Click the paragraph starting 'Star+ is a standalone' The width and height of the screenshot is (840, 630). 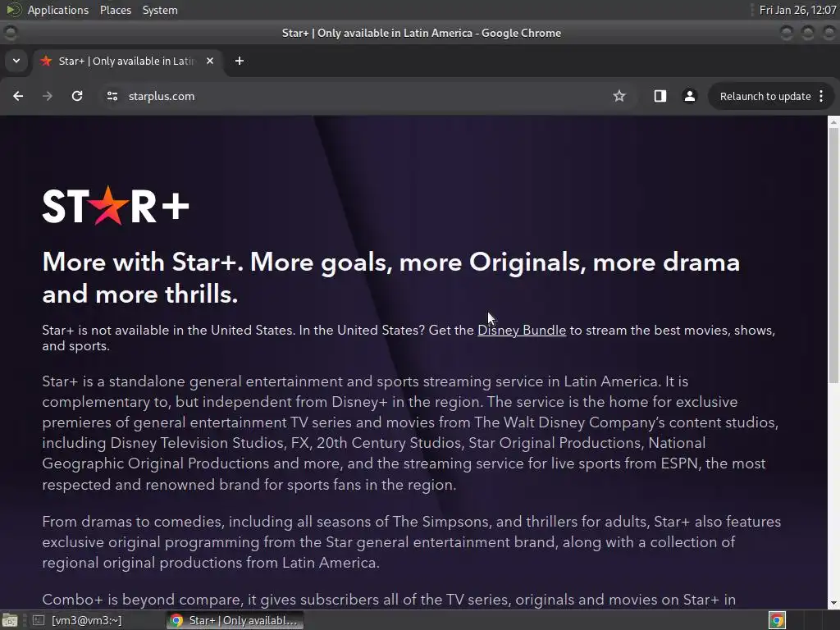(x=410, y=433)
